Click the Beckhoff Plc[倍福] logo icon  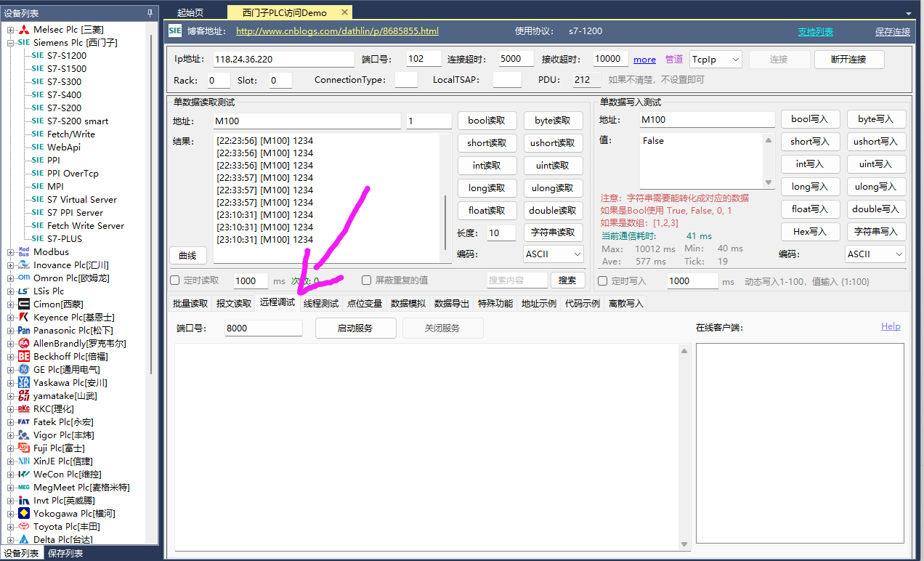(x=24, y=357)
